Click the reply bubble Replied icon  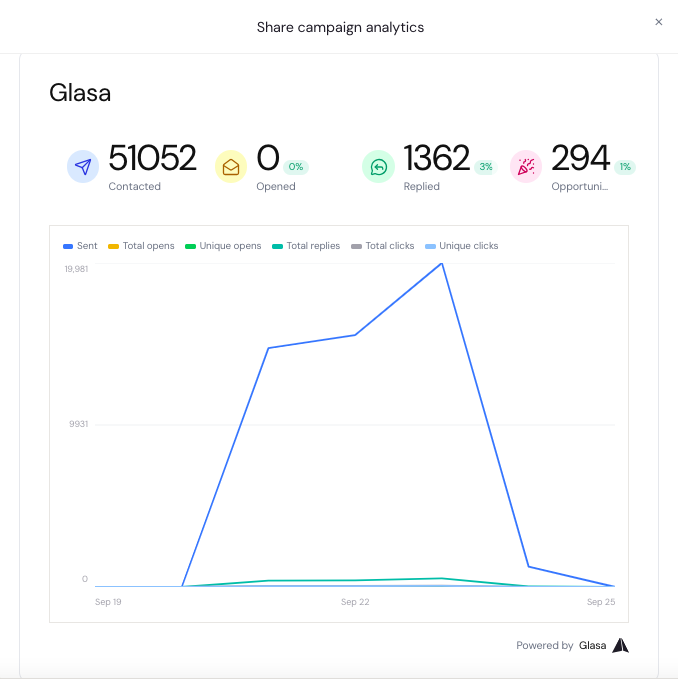[x=378, y=166]
